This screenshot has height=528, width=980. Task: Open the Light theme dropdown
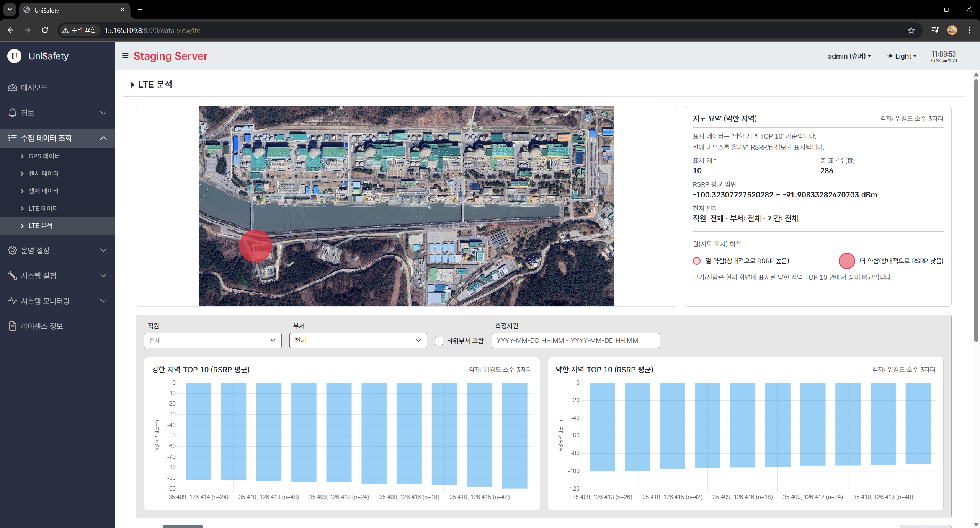pos(902,56)
